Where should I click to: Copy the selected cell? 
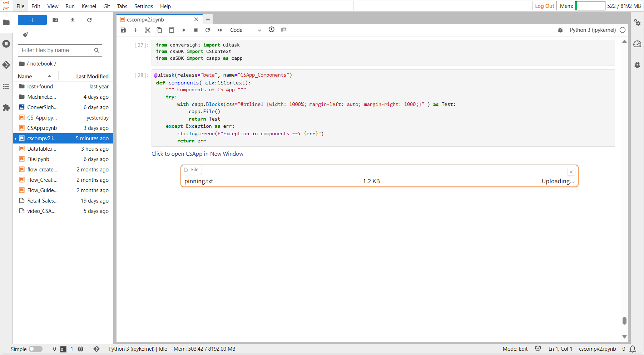(159, 30)
